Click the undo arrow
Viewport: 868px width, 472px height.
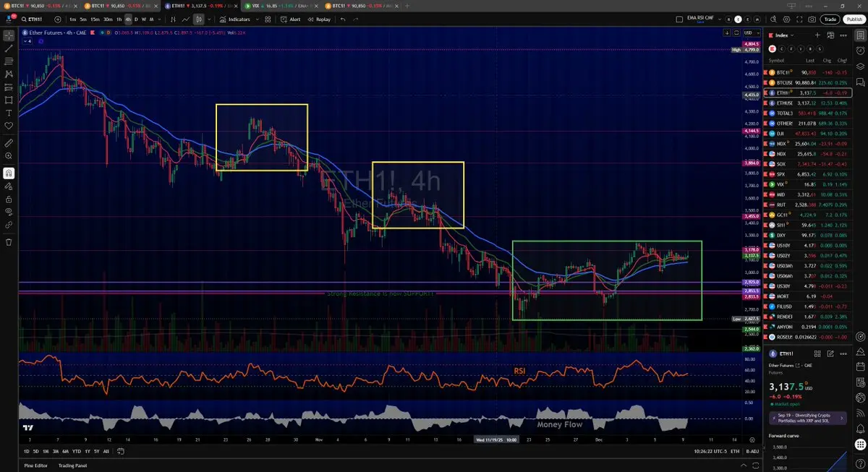click(343, 20)
